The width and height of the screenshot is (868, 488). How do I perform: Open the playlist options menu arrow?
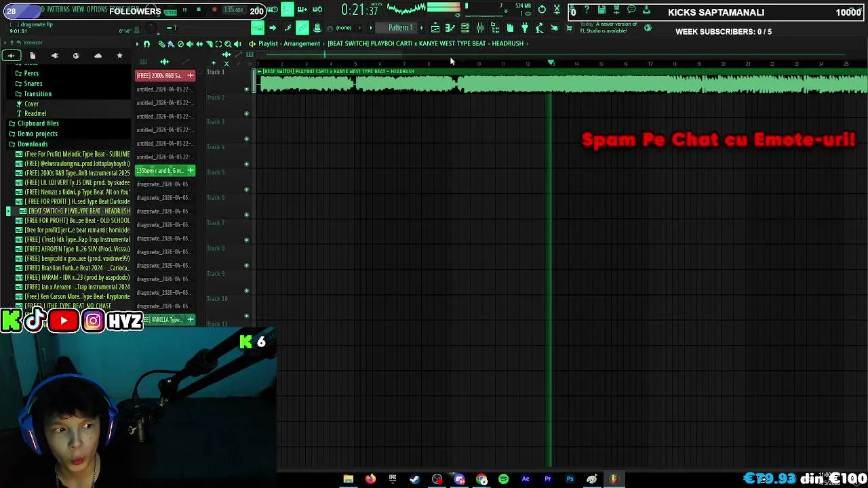pyautogui.click(x=137, y=44)
